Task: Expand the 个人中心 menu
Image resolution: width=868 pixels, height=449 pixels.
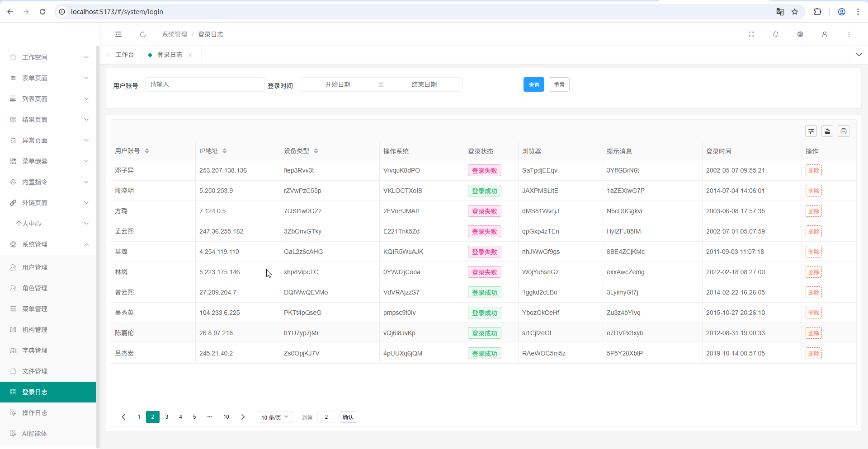Action: (x=48, y=224)
